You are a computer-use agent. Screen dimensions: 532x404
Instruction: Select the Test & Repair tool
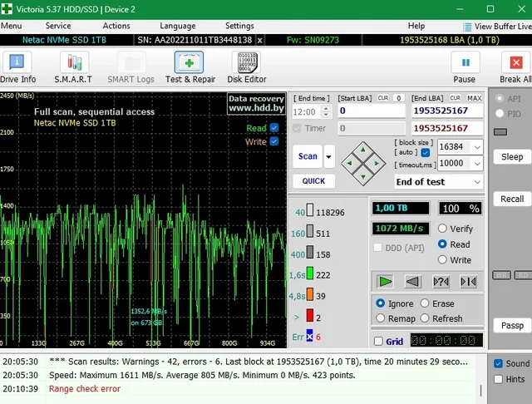pos(190,67)
